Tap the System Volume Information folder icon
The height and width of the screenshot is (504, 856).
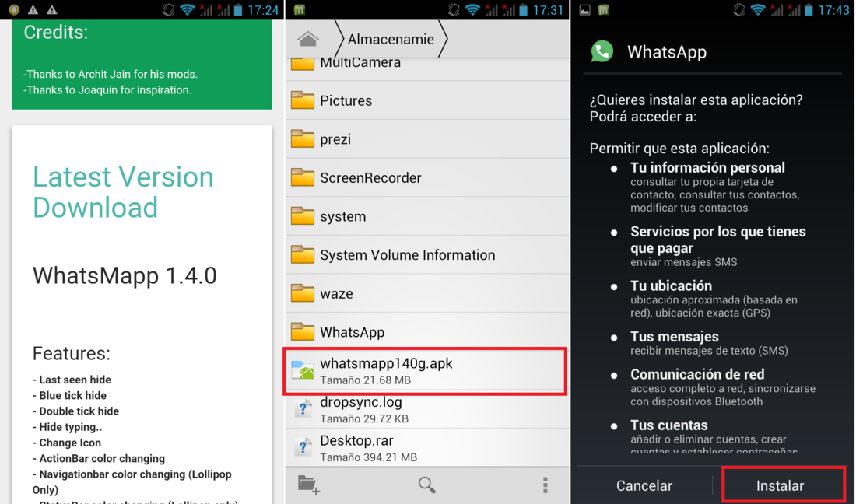click(x=303, y=255)
